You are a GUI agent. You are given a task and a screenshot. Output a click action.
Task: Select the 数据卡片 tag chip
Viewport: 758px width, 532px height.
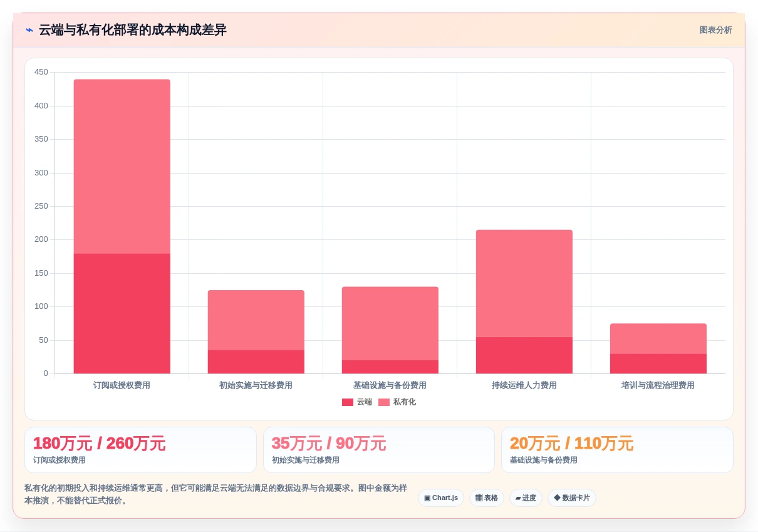[572, 498]
